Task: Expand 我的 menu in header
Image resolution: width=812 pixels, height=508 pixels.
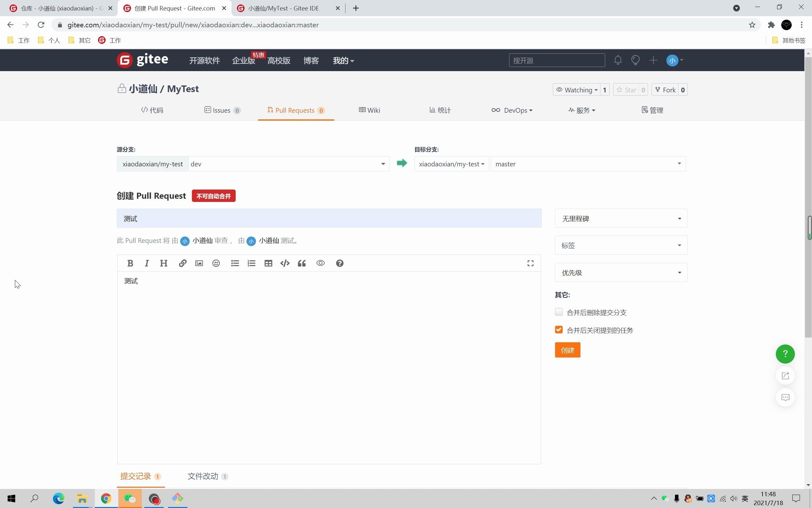Action: [x=343, y=60]
